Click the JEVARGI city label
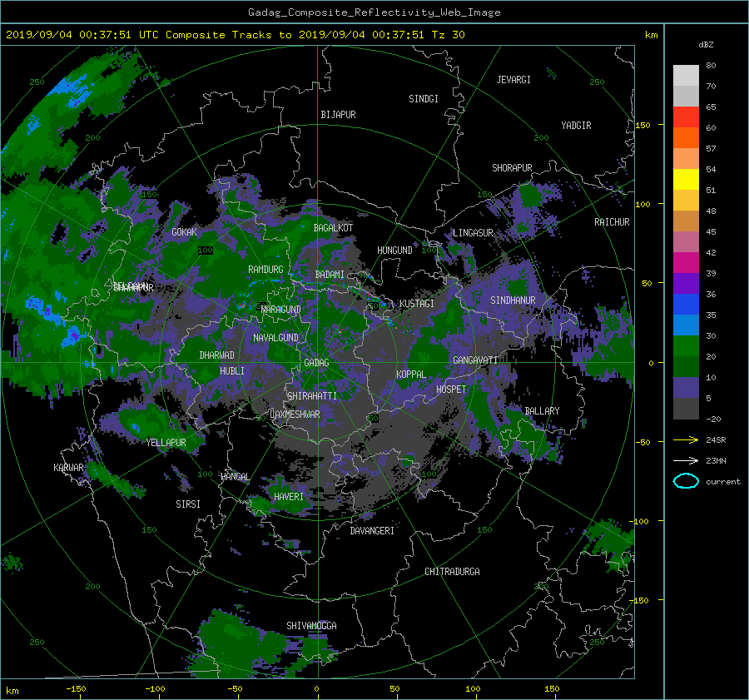This screenshot has height=700, width=749. click(x=513, y=80)
